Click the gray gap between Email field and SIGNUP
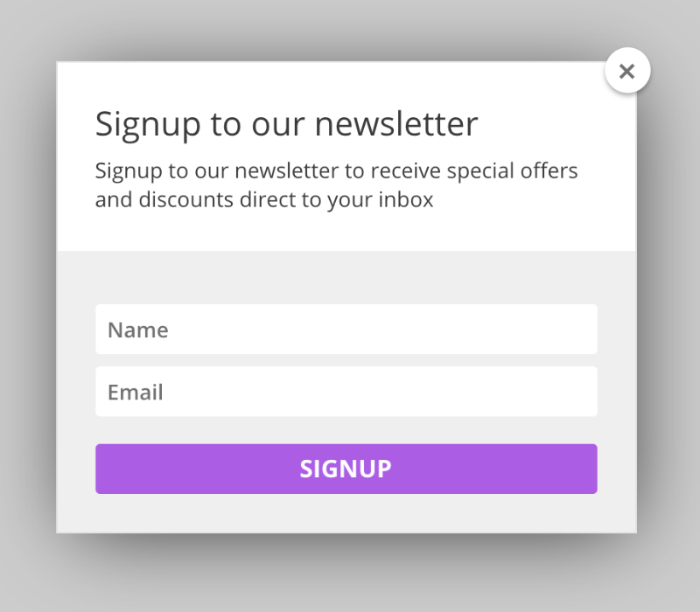Image resolution: width=700 pixels, height=612 pixels. 346,430
